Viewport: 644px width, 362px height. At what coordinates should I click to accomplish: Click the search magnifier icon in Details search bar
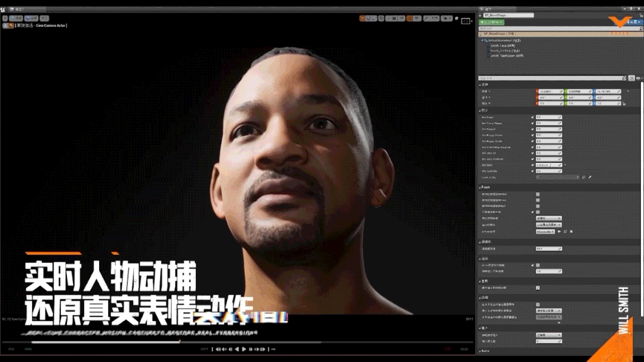point(624,78)
